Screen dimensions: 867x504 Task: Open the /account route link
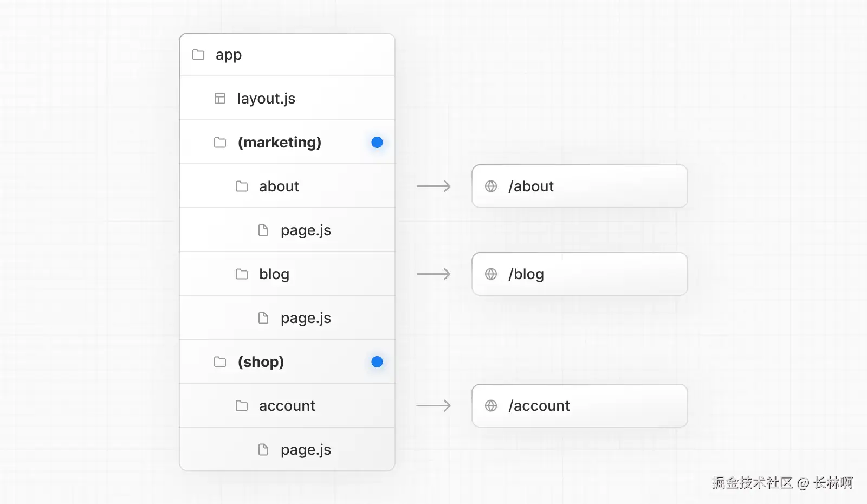[x=579, y=406]
